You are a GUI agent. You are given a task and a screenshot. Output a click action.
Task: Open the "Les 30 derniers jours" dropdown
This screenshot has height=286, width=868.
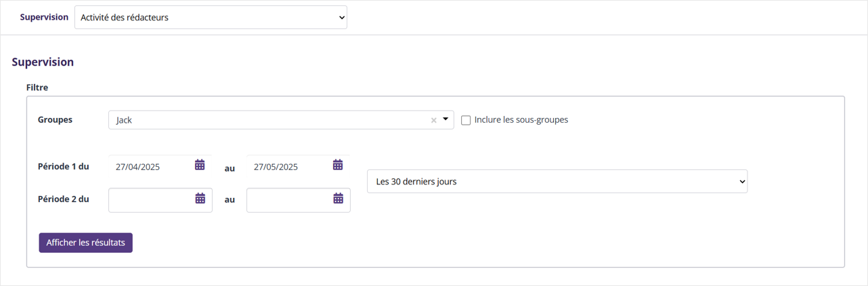[x=557, y=182]
